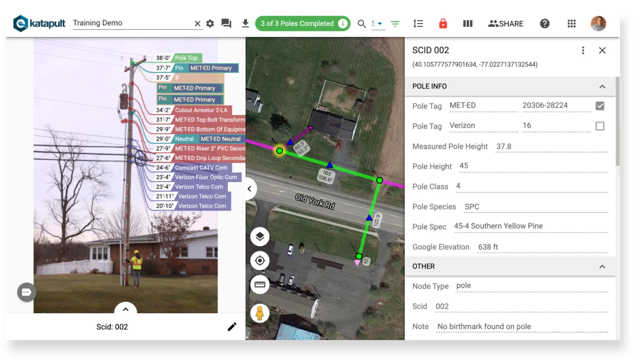Open the user profile avatar

598,24
